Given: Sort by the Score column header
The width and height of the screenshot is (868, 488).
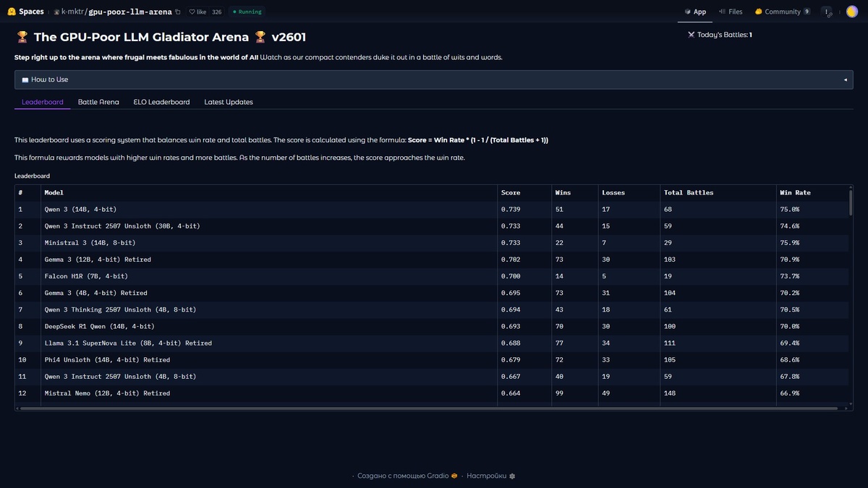Looking at the screenshot, I should (524, 192).
